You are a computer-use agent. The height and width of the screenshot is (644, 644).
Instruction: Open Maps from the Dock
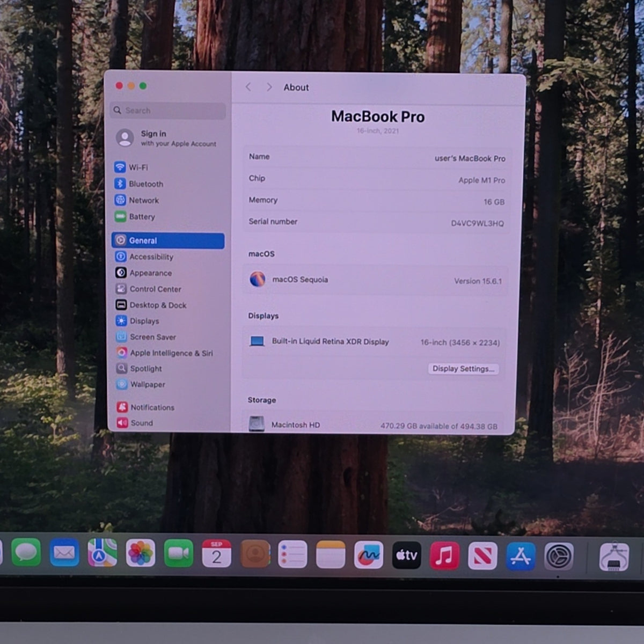(x=103, y=553)
